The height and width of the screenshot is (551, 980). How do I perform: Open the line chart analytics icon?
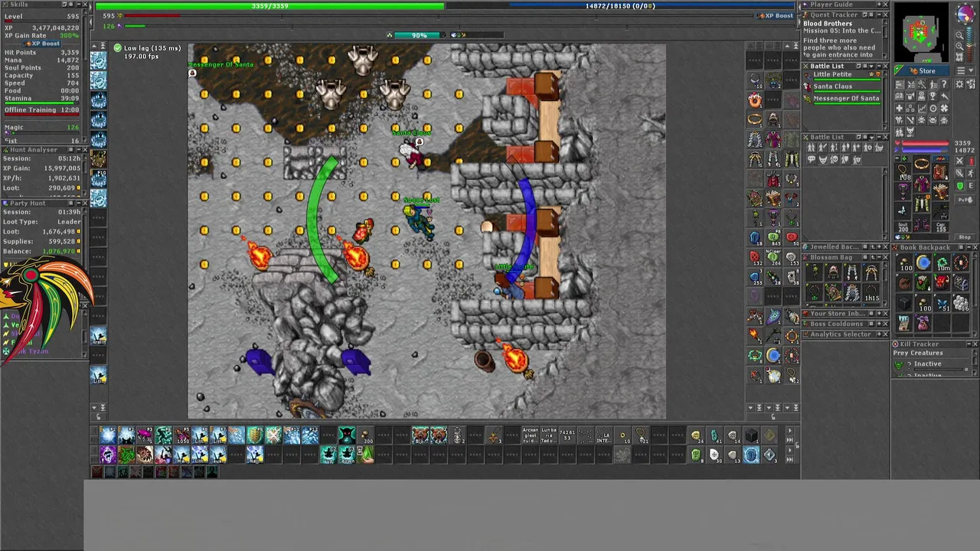pyautogui.click(x=922, y=109)
